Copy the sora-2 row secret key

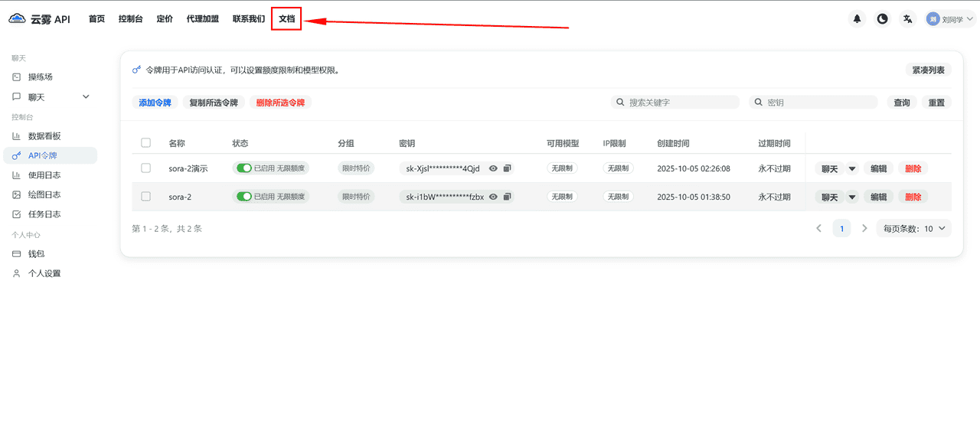point(507,197)
